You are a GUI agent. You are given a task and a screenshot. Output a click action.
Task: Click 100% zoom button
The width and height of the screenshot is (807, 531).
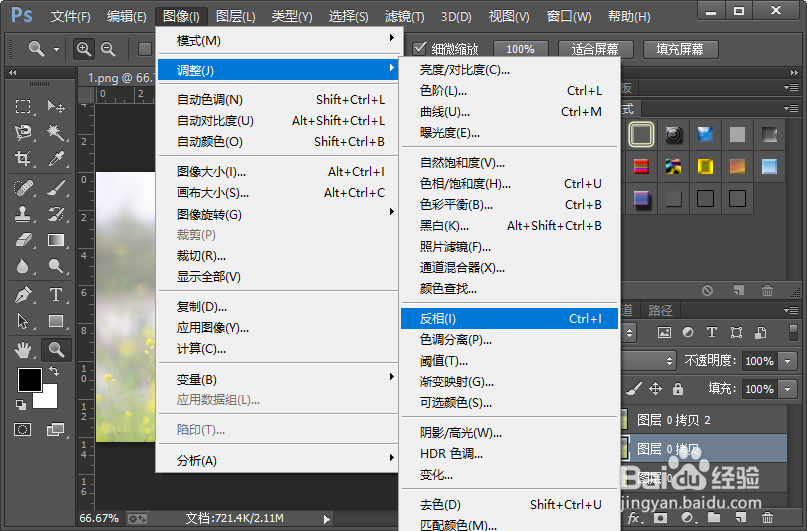pos(520,49)
